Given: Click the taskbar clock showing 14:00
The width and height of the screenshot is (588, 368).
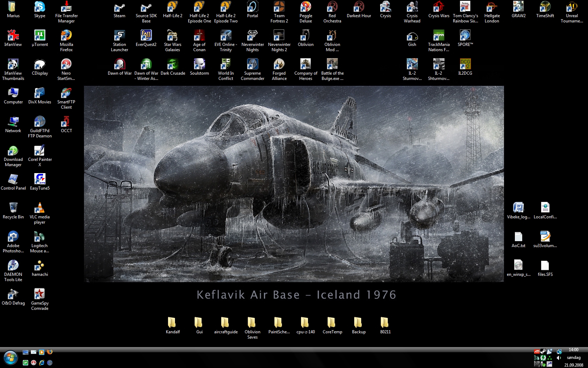Looking at the screenshot, I should point(574,350).
